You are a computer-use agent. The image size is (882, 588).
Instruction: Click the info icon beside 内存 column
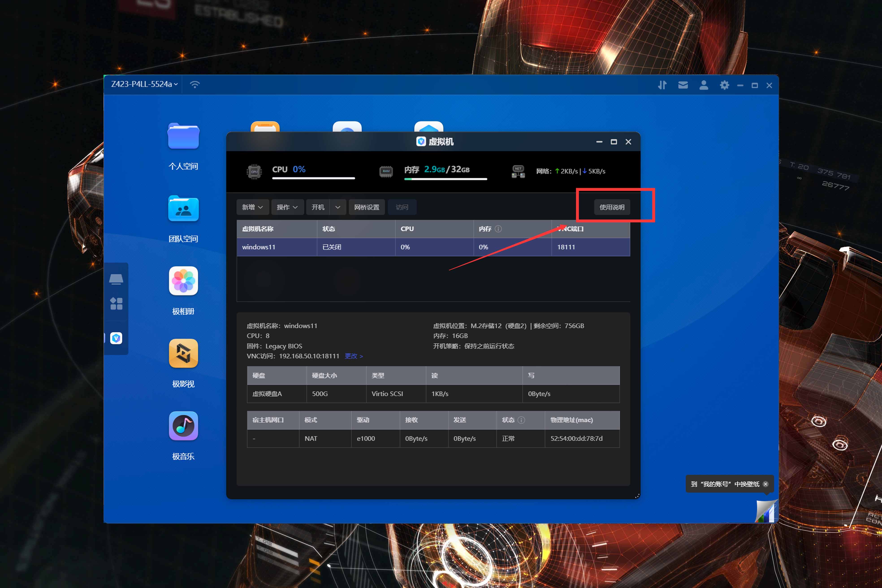498,229
